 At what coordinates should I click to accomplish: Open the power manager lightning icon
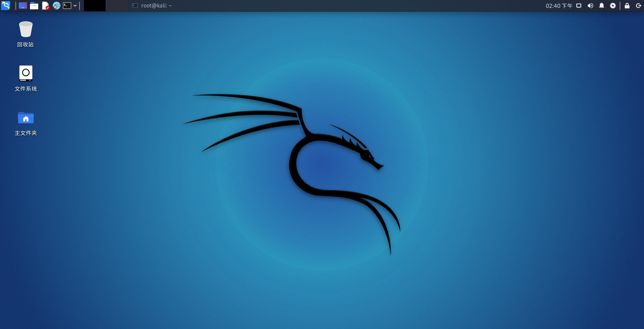[x=613, y=6]
